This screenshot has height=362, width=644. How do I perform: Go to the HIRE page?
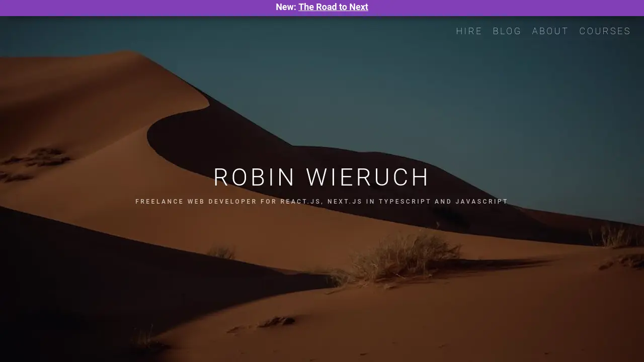click(469, 31)
